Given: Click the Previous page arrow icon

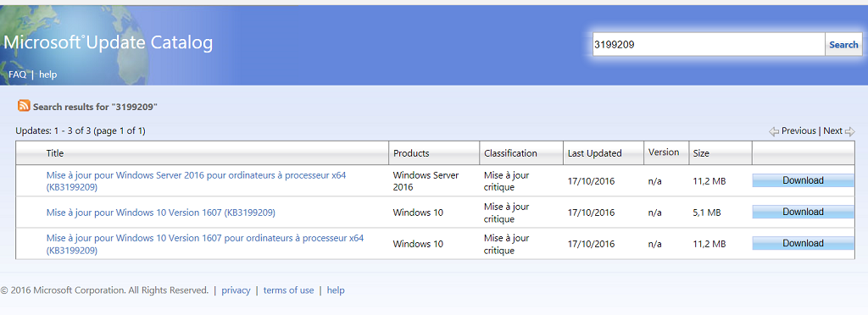Looking at the screenshot, I should (774, 131).
